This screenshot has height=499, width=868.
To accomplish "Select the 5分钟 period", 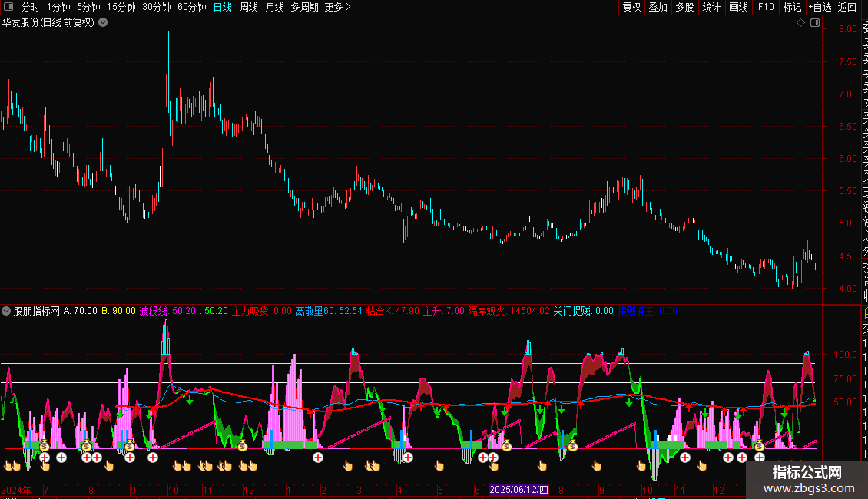I will click(88, 7).
